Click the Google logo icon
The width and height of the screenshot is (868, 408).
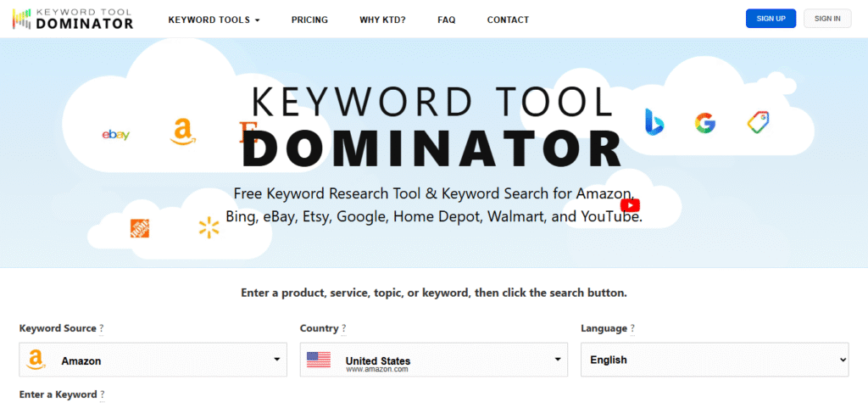click(705, 123)
